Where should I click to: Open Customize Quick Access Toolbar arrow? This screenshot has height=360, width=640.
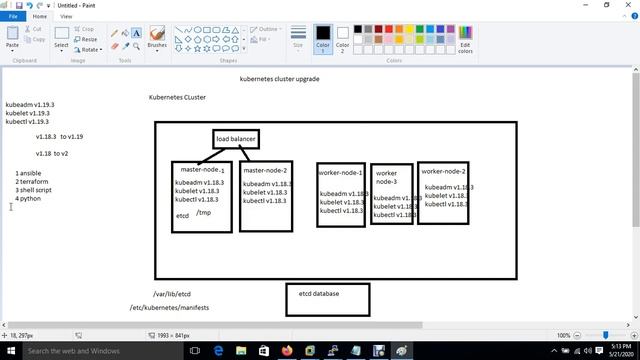[x=49, y=6]
